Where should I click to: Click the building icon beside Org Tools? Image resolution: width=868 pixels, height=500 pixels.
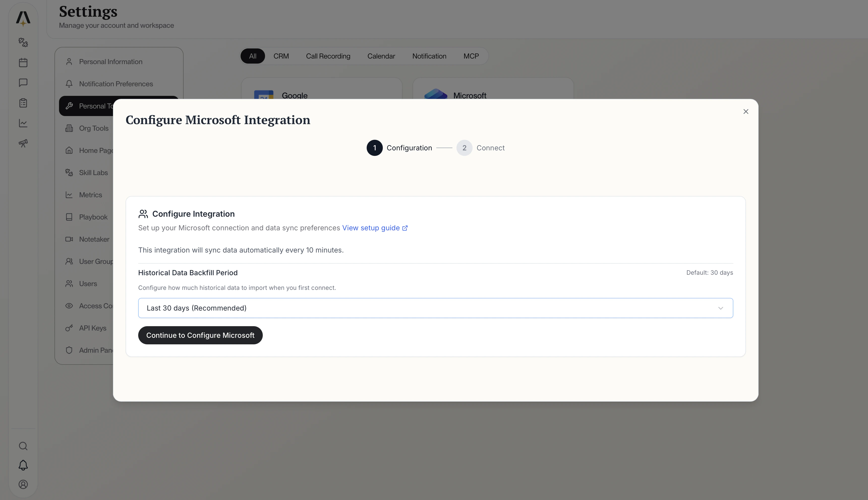point(69,128)
